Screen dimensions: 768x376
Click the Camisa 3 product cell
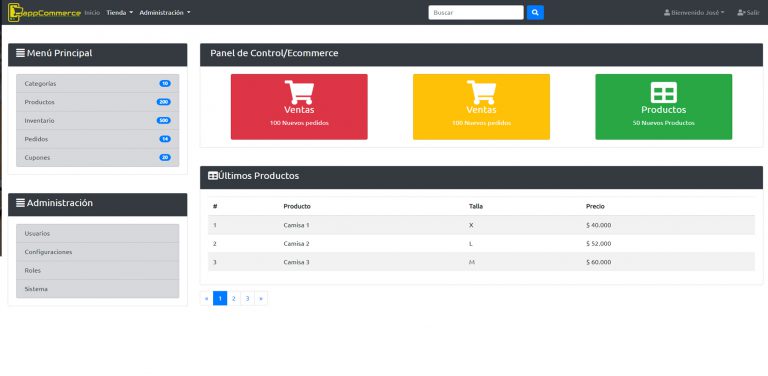[296, 262]
